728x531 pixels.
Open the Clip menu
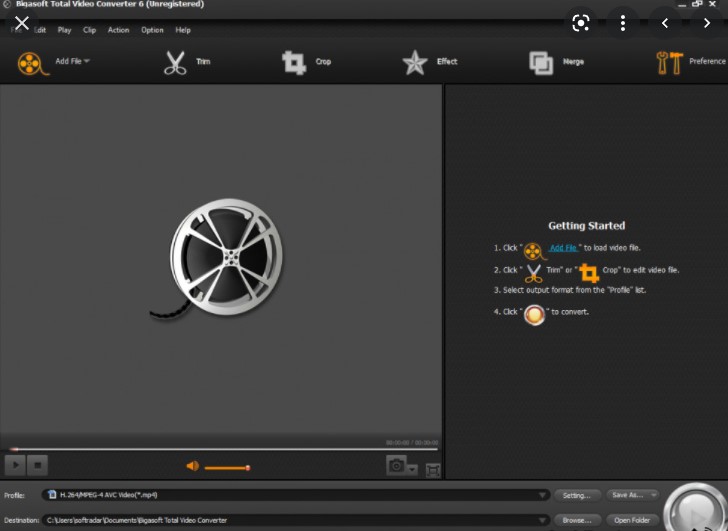(90, 30)
